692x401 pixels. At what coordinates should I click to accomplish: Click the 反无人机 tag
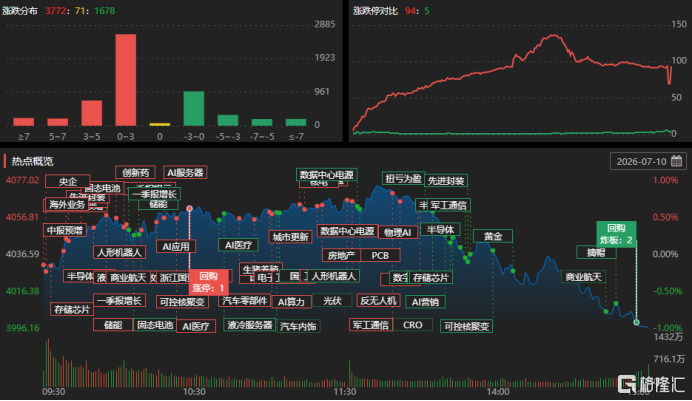pyautogui.click(x=378, y=300)
